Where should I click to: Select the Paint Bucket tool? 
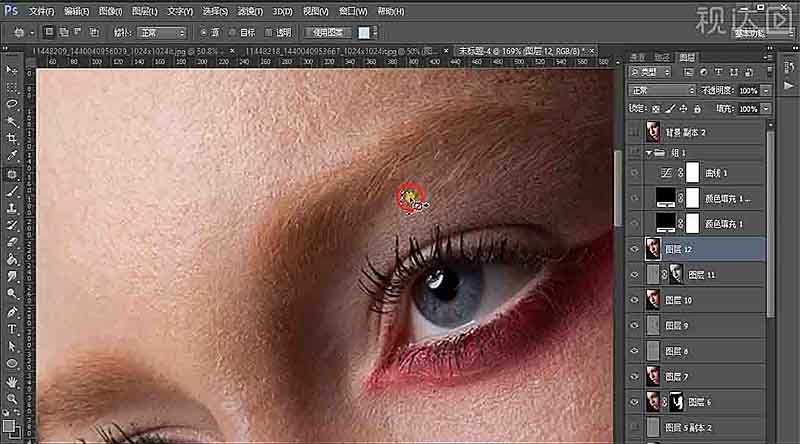coord(12,260)
